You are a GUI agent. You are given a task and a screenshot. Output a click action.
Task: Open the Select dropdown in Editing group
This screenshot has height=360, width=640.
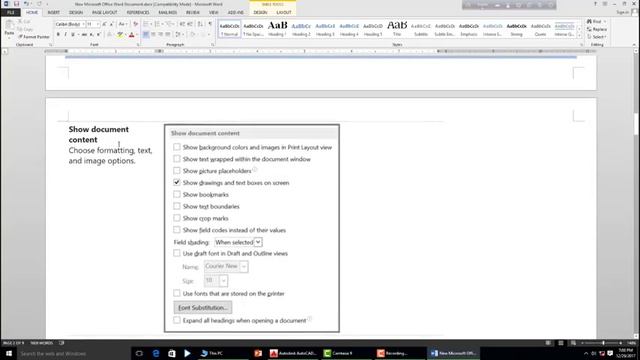(597, 37)
